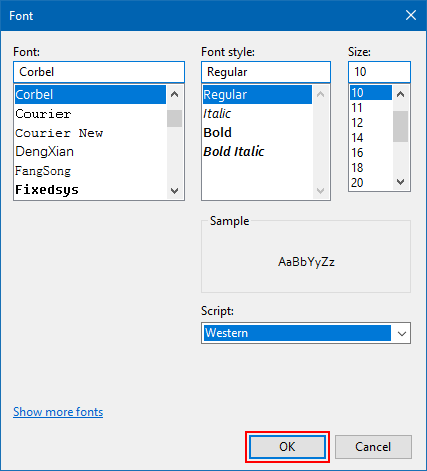Select Corbel in the font list
The image size is (427, 471).
90,95
